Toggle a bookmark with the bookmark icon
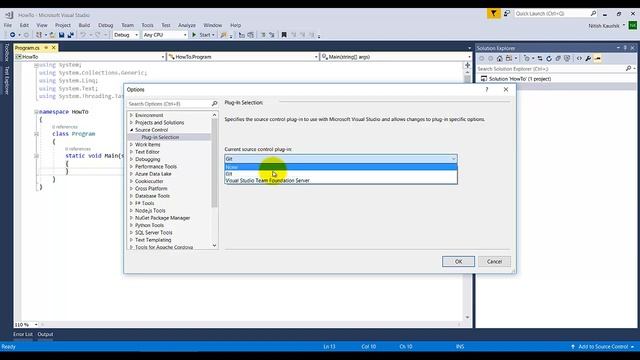 click(284, 35)
